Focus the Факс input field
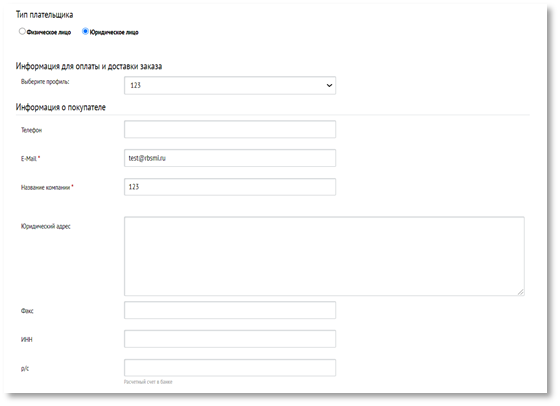560x406 pixels. [x=230, y=310]
